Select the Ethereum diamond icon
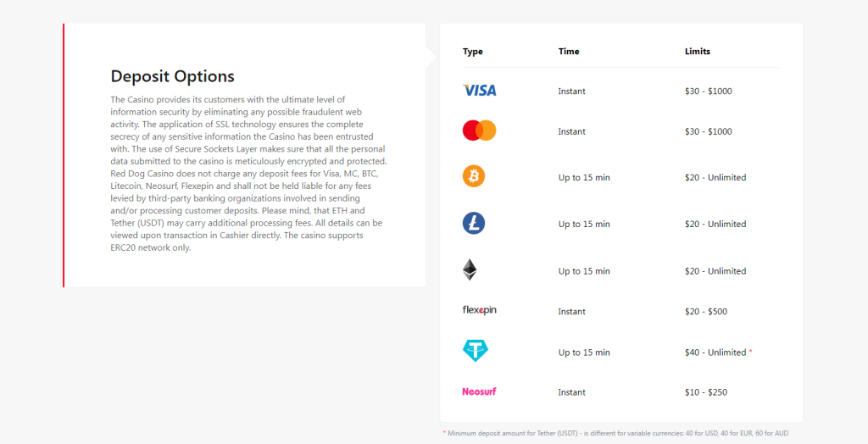The height and width of the screenshot is (444, 868). 470,269
